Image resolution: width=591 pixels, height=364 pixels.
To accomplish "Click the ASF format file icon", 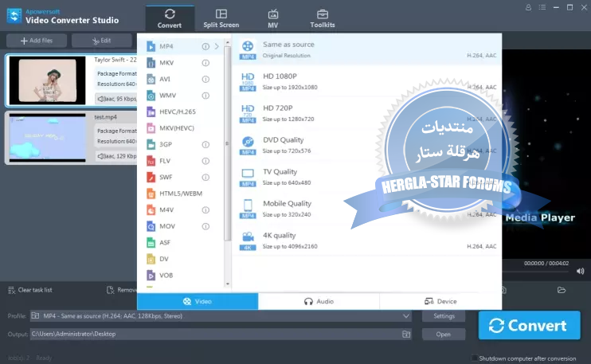I will [151, 243].
